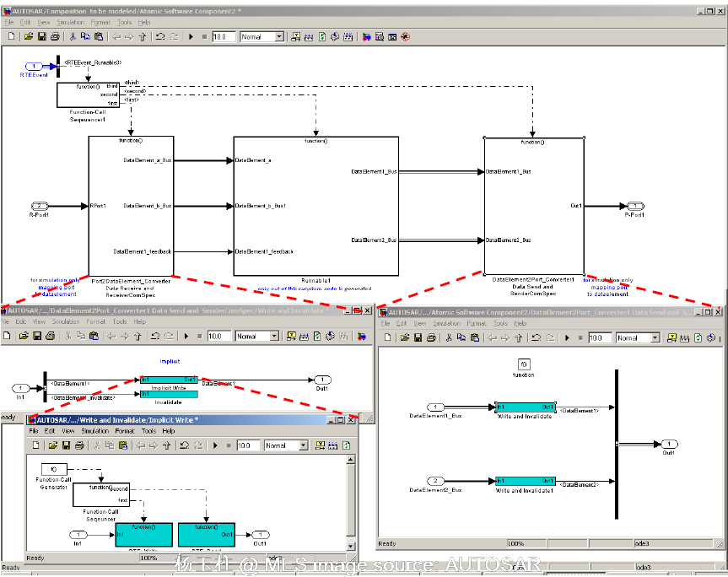The image size is (728, 577).
Task: Select the Runnable1 subsystem block
Action: click(315, 206)
